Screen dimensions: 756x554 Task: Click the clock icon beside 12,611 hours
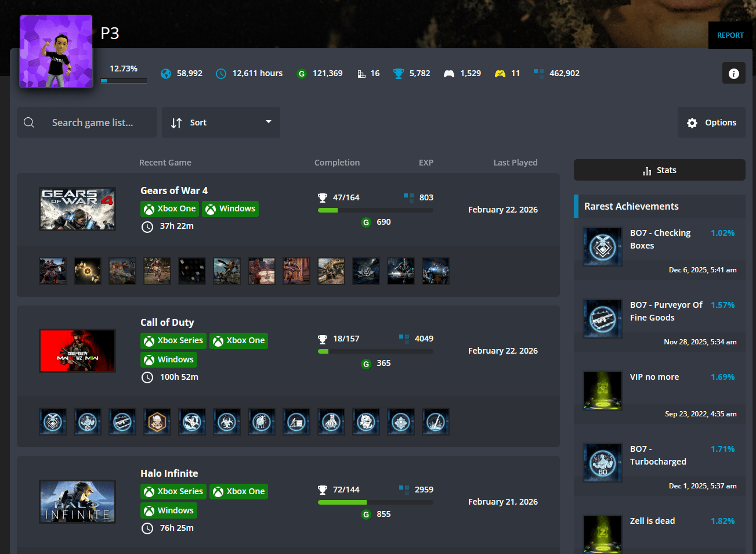[221, 74]
